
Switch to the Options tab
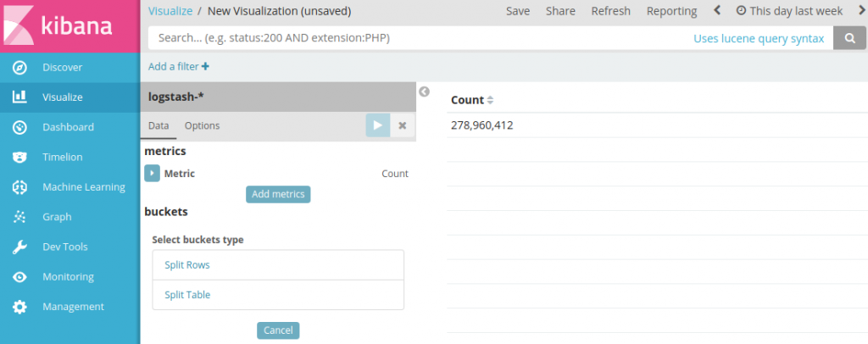coord(202,125)
